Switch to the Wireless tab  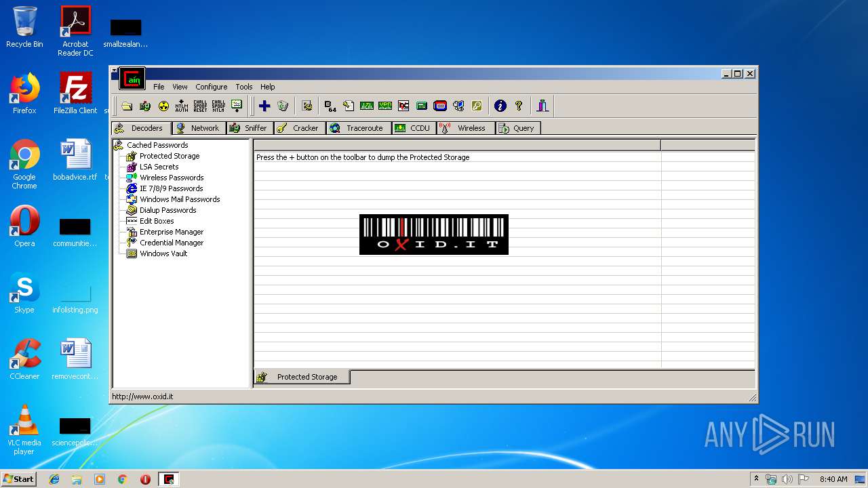[465, 128]
